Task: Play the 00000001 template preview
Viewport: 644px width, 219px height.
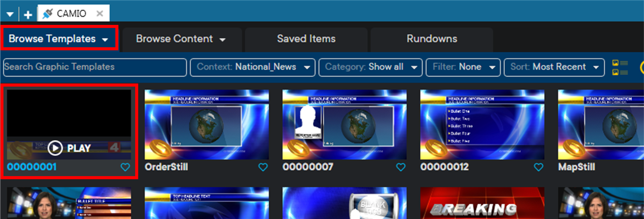Action: 69,148
